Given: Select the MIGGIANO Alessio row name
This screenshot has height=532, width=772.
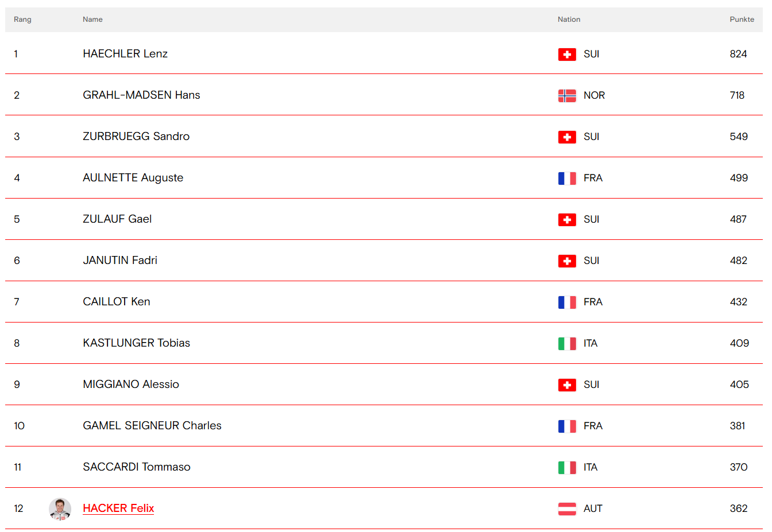Looking at the screenshot, I should coord(131,385).
